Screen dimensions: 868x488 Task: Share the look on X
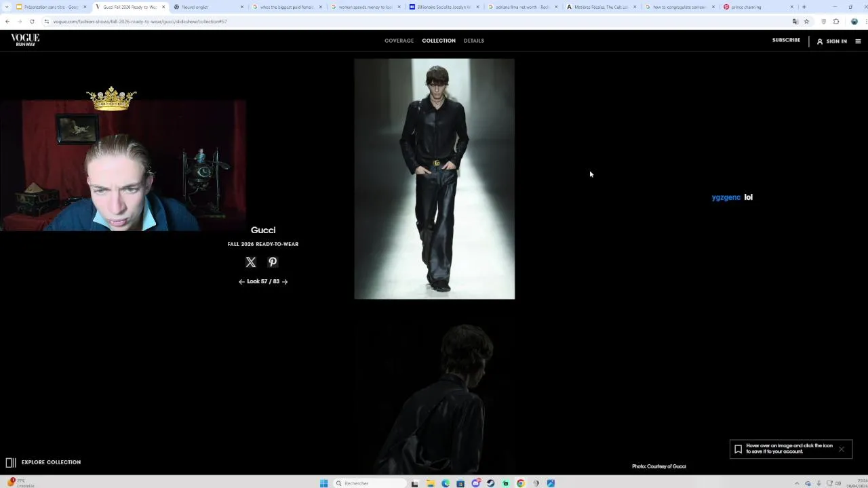(x=251, y=262)
